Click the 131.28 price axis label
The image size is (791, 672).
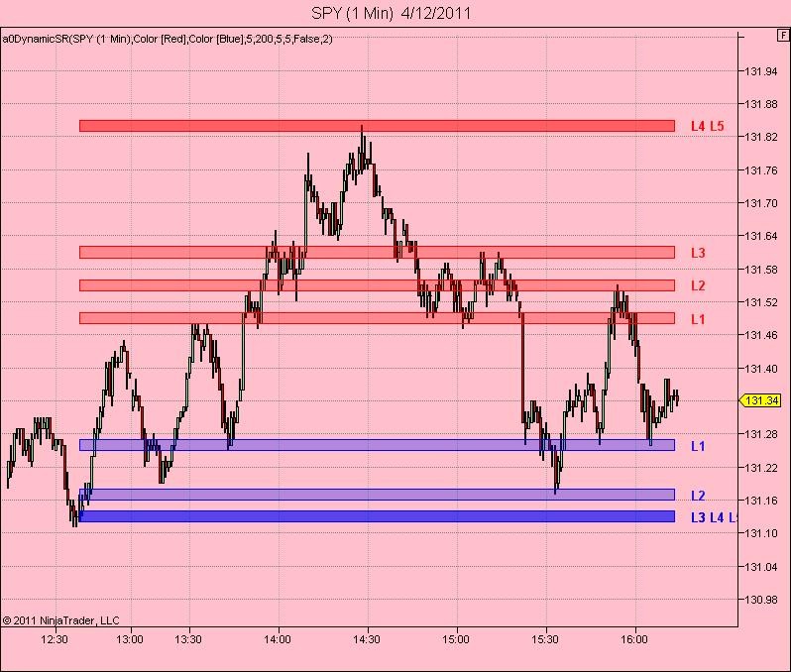(761, 434)
